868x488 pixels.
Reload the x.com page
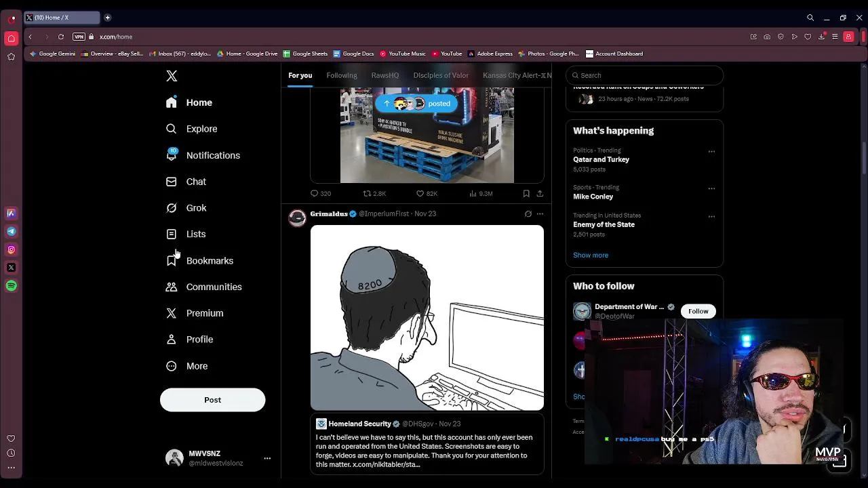pyautogui.click(x=61, y=37)
